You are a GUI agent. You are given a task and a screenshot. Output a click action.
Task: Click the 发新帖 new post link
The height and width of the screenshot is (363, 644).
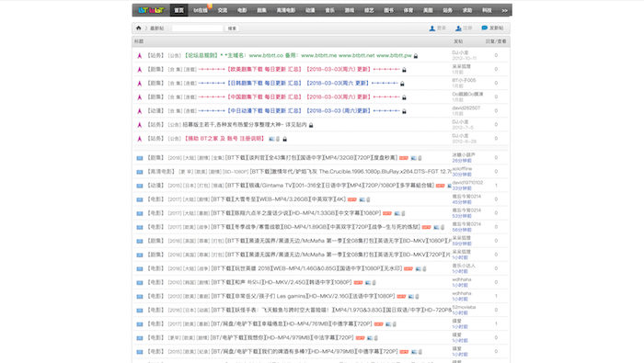click(x=496, y=28)
